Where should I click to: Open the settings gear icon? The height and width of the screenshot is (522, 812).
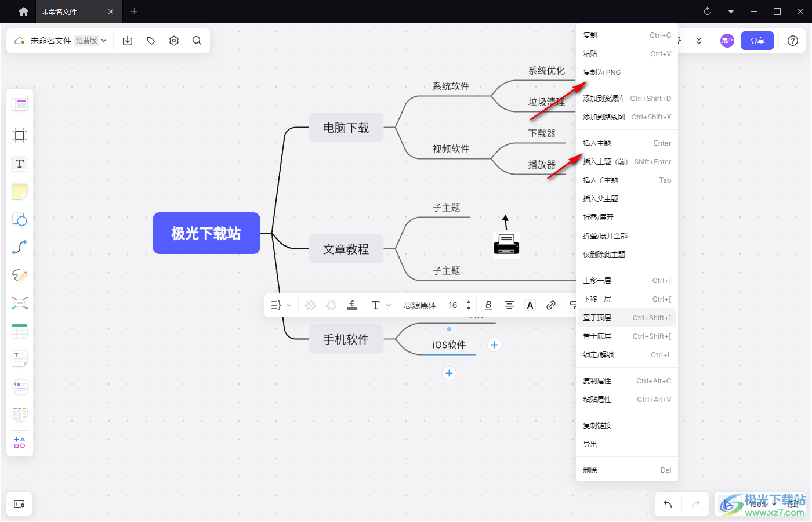click(x=174, y=41)
